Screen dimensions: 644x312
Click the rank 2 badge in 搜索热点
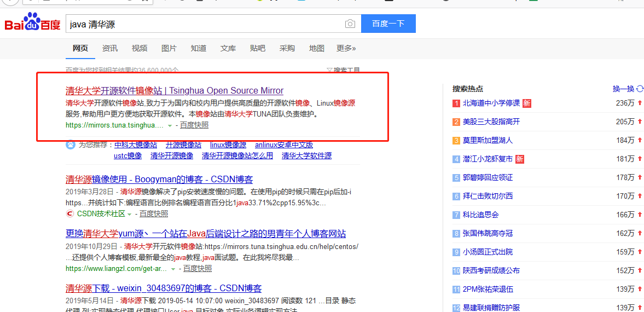coord(456,122)
